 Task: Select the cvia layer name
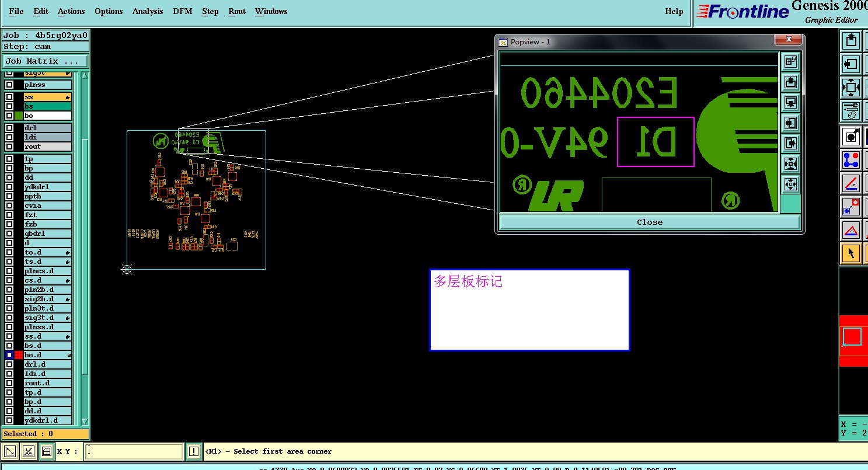[48, 206]
